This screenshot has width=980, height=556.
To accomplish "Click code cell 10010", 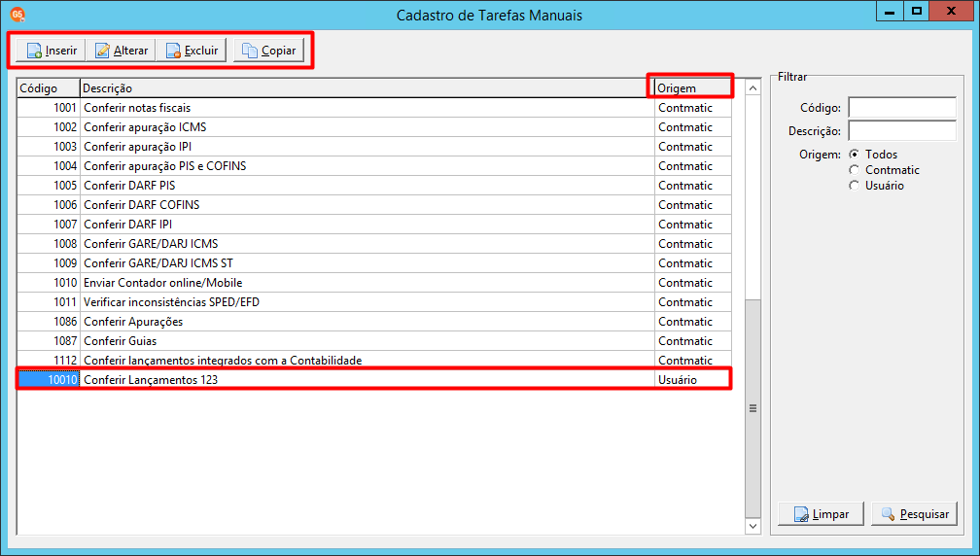I will [49, 379].
